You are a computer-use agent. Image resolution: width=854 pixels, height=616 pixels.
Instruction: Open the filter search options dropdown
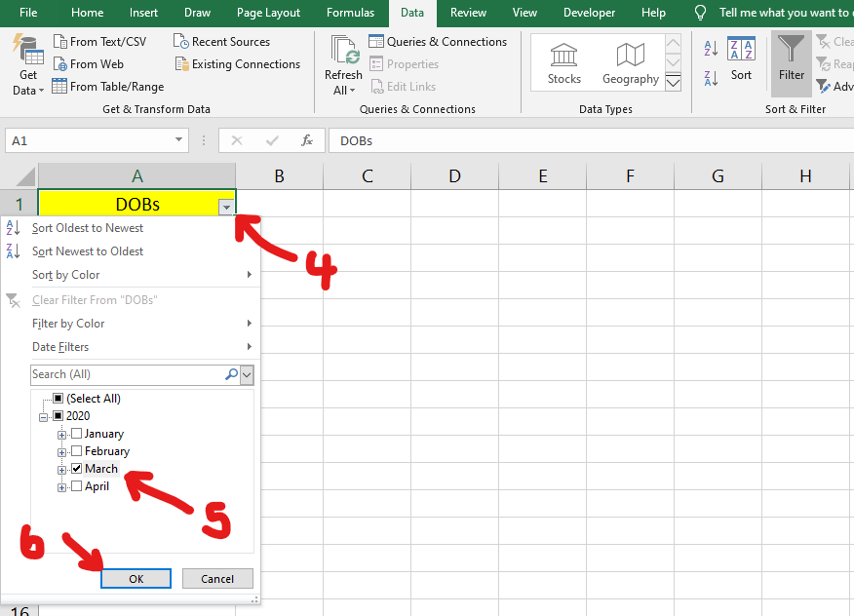point(247,374)
